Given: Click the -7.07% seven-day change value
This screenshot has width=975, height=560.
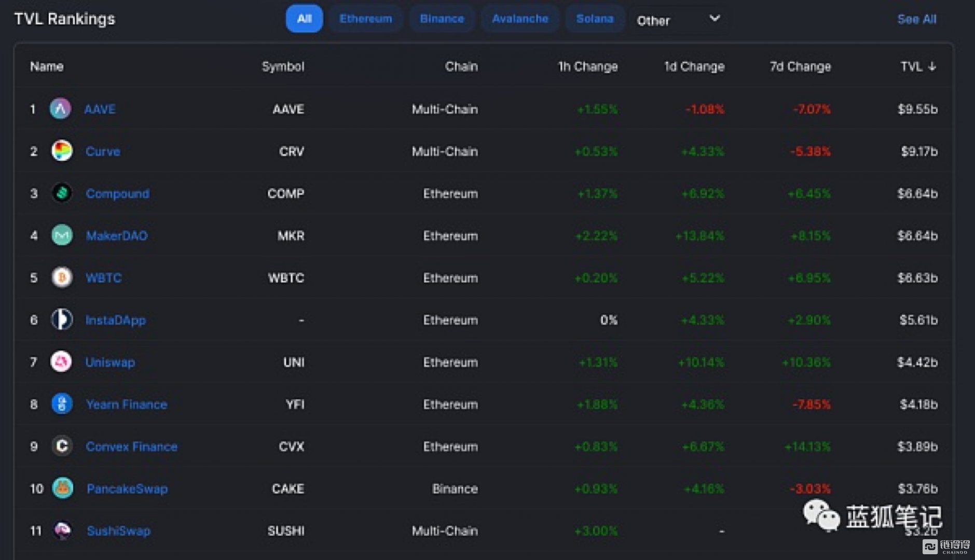Looking at the screenshot, I should [812, 109].
